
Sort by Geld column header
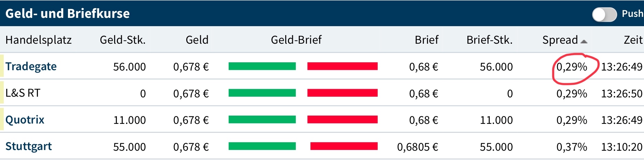(197, 40)
